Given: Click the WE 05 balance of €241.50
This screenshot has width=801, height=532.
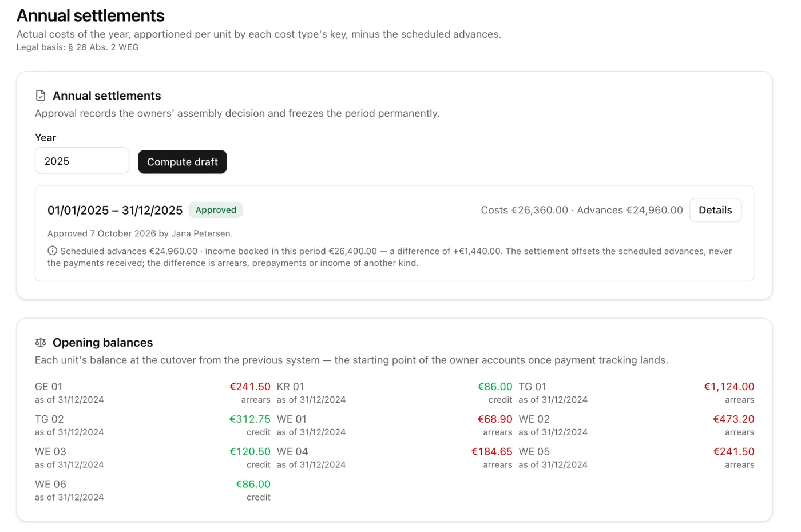Looking at the screenshot, I should [x=733, y=452].
